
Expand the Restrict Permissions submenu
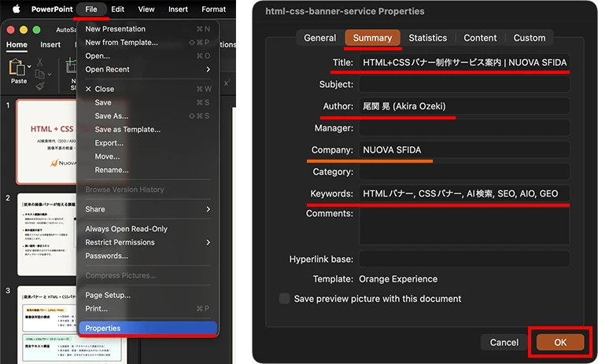click(148, 242)
